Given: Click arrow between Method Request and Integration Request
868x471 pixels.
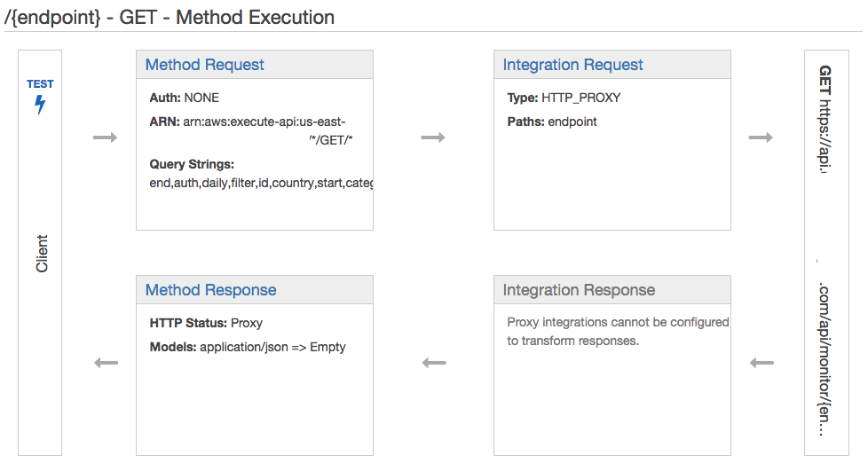Looking at the screenshot, I should tap(433, 137).
